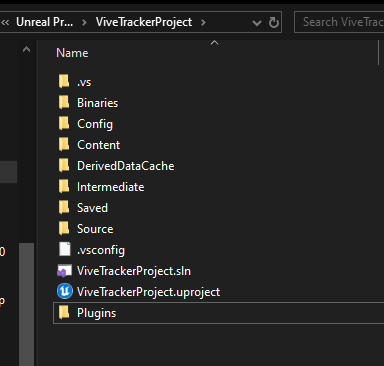Select the Saved folder name
The height and width of the screenshot is (366, 384).
click(92, 208)
